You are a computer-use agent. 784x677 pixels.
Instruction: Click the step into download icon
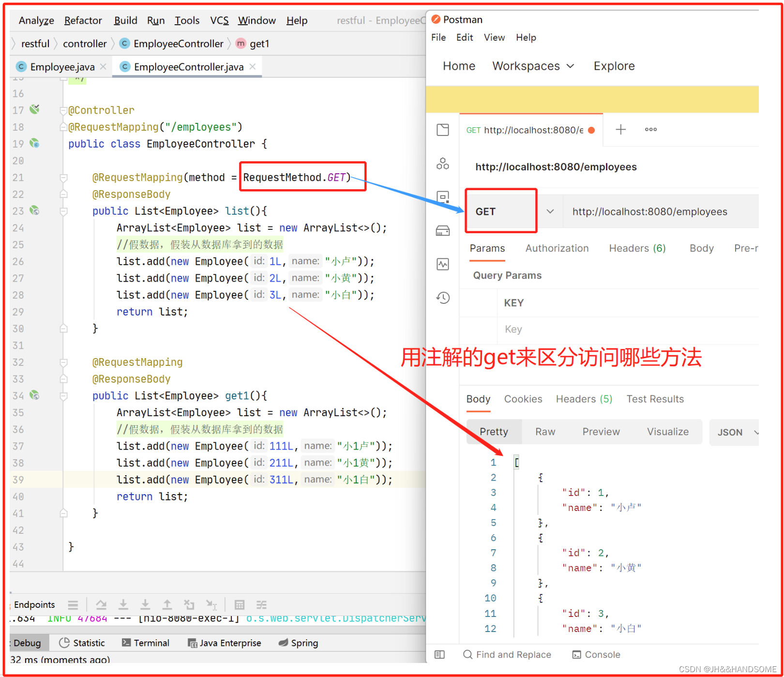[123, 605]
